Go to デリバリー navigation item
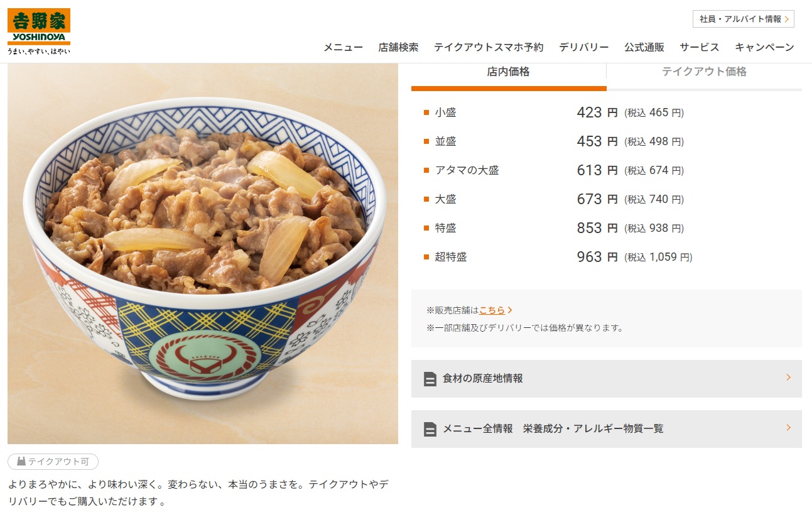This screenshot has width=812, height=517. pos(584,47)
